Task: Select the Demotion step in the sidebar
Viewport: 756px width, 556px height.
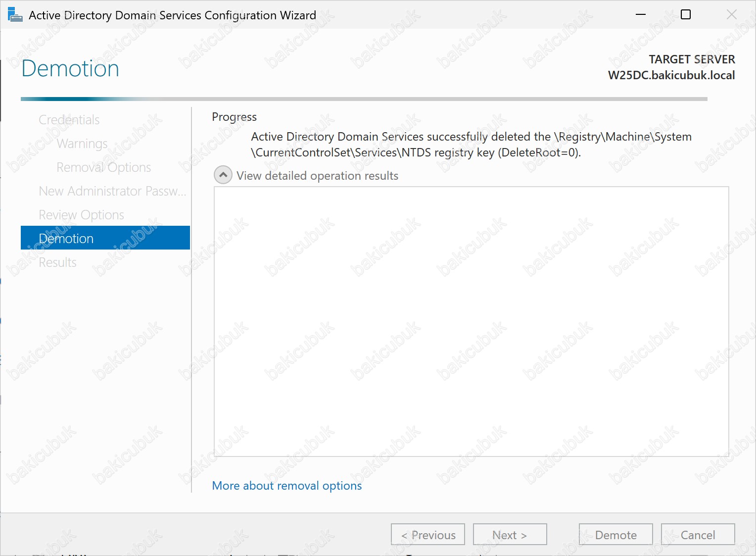Action: (x=105, y=238)
